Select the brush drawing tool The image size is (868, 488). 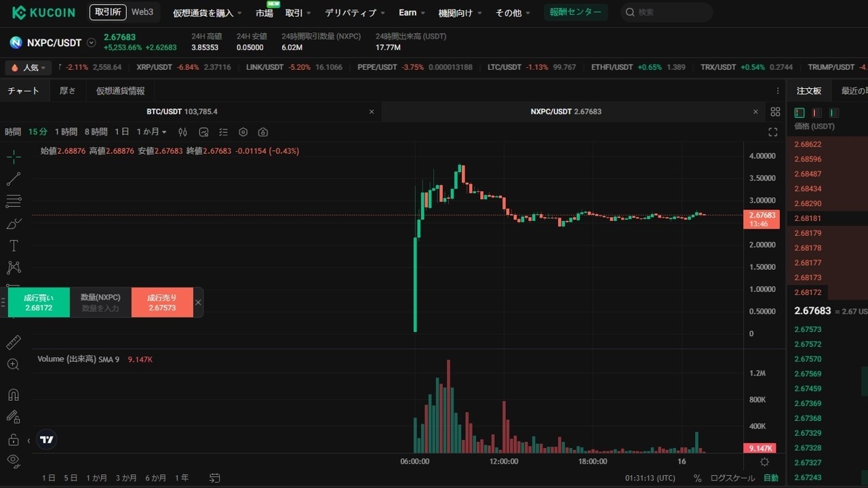[x=14, y=224]
